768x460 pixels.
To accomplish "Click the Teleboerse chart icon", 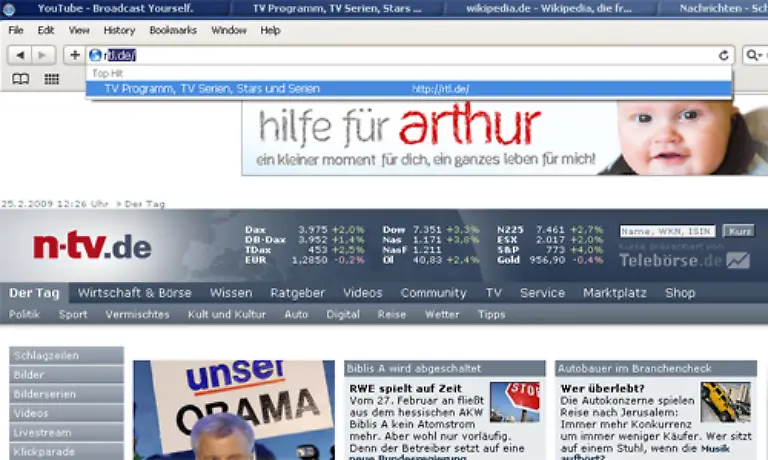I will (x=738, y=260).
